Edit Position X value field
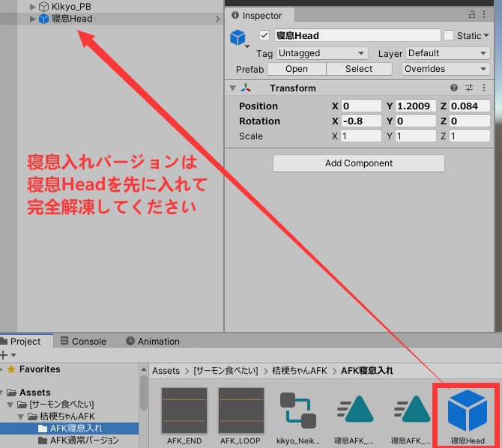Image resolution: width=502 pixels, height=448 pixels. [361, 106]
